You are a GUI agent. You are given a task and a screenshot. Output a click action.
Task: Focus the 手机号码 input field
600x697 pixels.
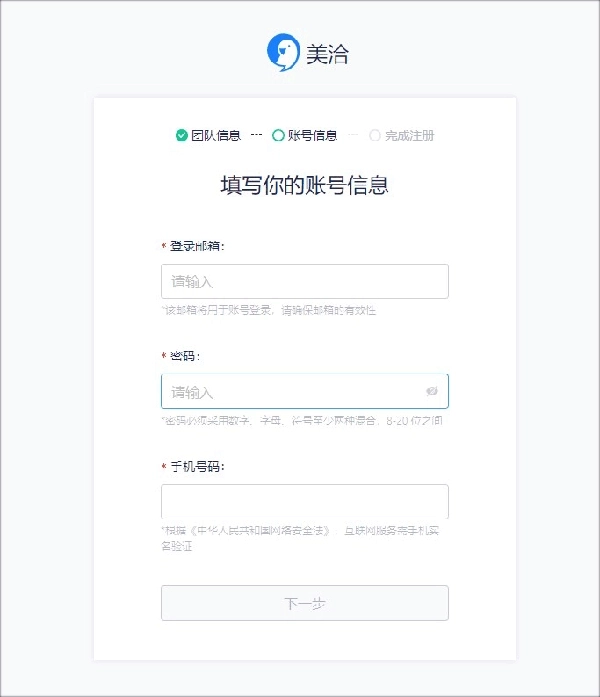click(305, 501)
